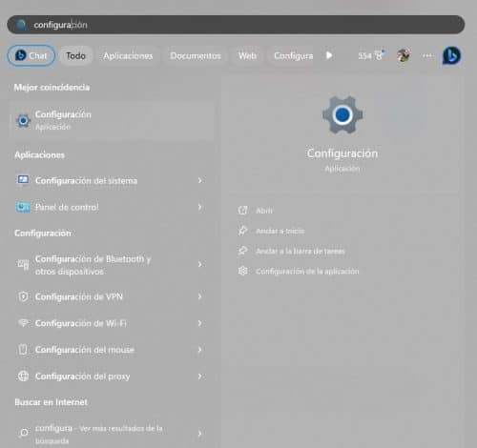Open Configuración del sistema result
Image resolution: width=477 pixels, height=448 pixels.
click(x=113, y=180)
